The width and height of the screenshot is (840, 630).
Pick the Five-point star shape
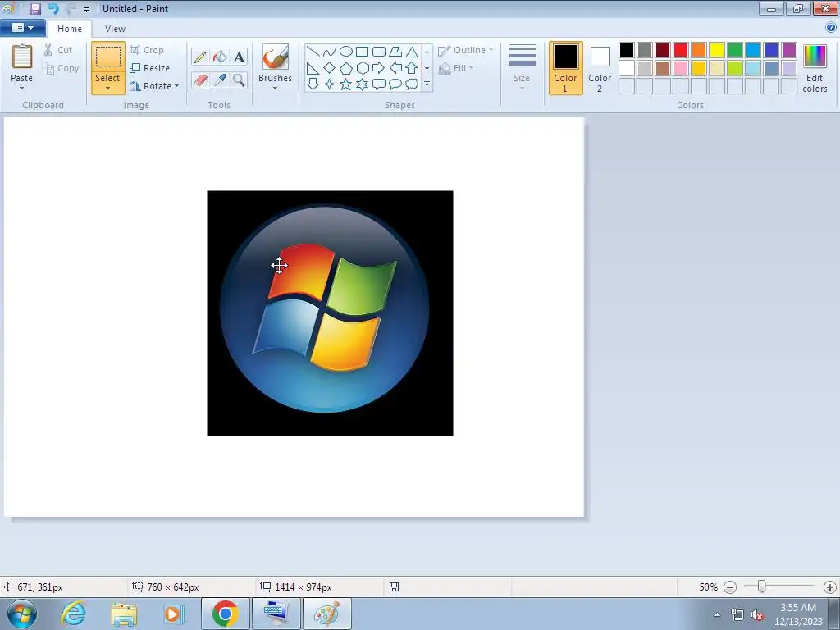(x=346, y=84)
